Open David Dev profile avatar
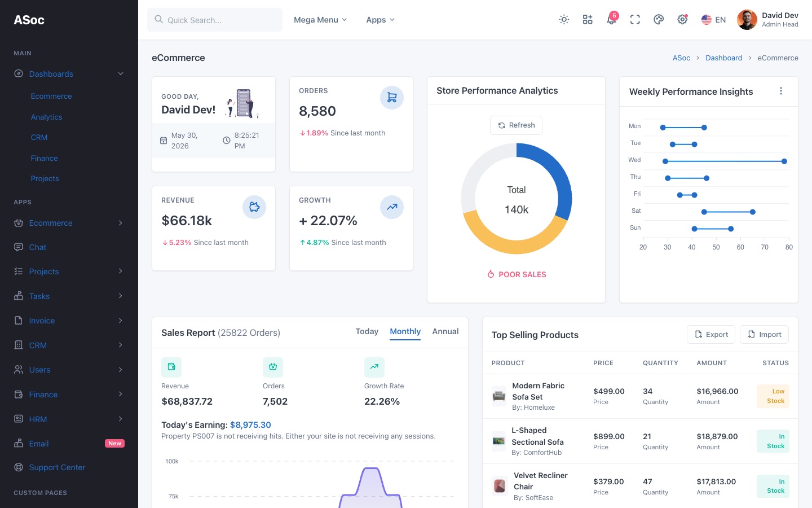 747,20
